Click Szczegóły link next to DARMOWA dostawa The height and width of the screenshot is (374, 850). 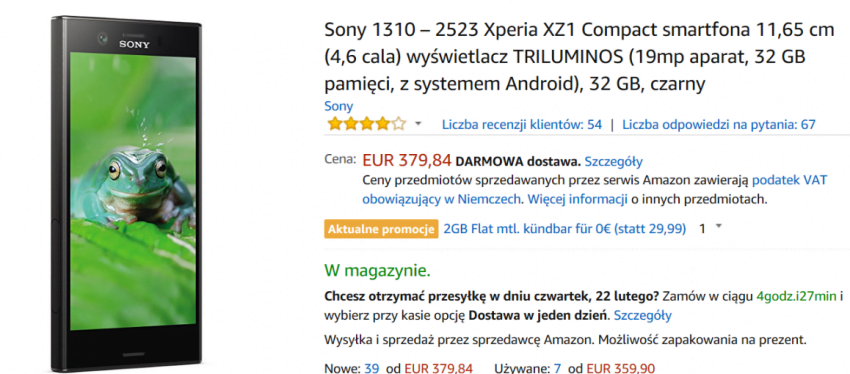click(x=614, y=161)
